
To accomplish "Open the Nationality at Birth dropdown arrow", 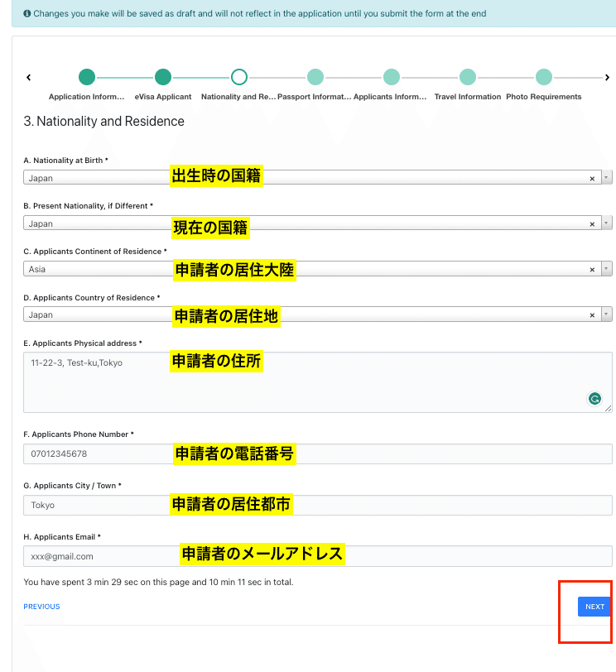I will [x=607, y=177].
